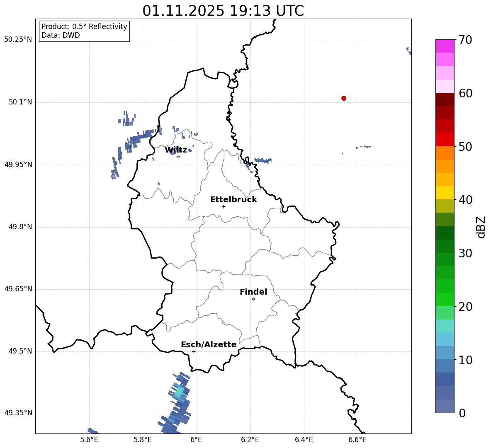Screen dimensions: 491x448
Task: Click the 70 value on colorbar
Action: click(x=466, y=40)
